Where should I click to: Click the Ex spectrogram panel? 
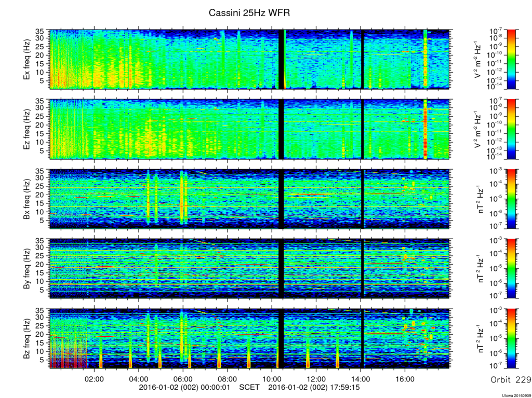(x=250, y=59)
